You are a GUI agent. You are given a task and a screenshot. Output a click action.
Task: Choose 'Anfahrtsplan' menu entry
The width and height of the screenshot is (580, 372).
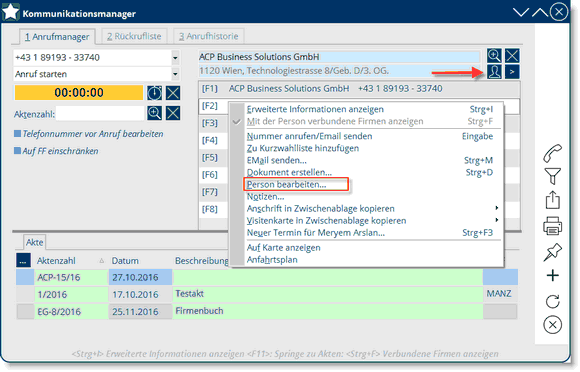(x=370, y=260)
